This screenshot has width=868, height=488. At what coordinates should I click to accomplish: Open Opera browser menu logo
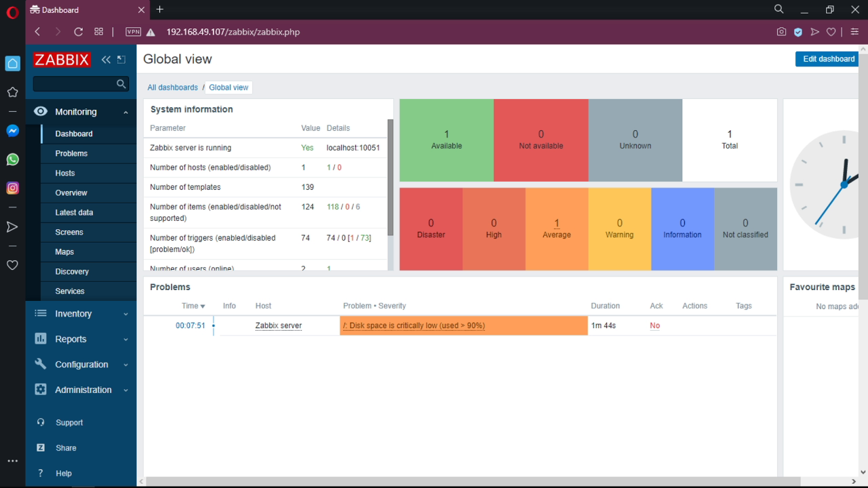point(12,11)
